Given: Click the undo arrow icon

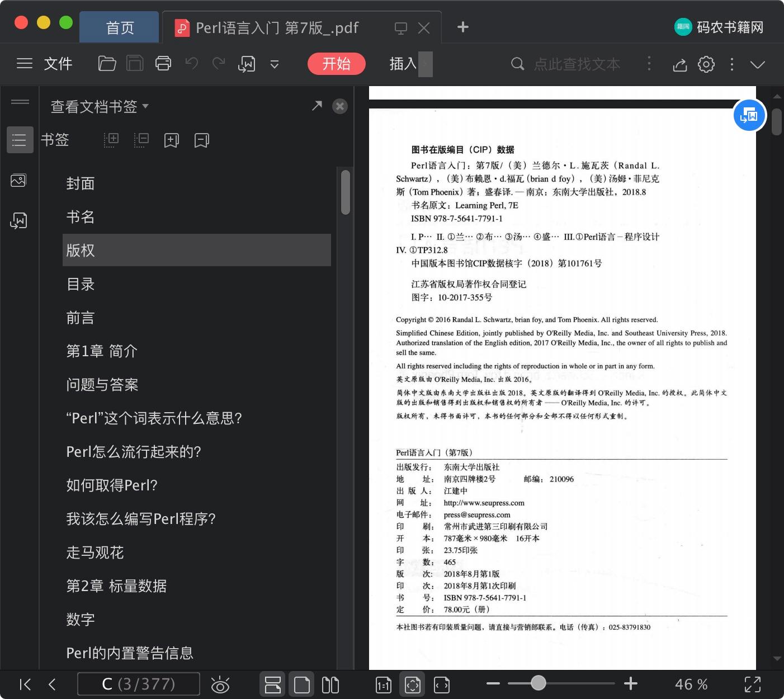Looking at the screenshot, I should pos(192,64).
